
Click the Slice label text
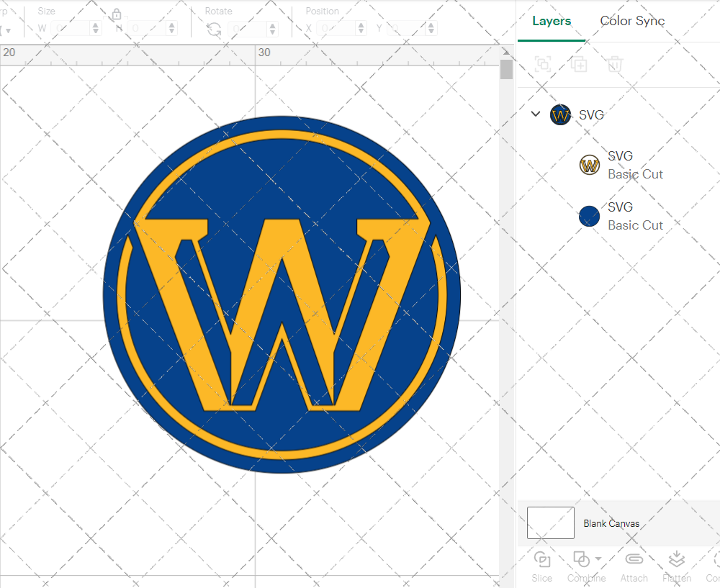point(542,579)
